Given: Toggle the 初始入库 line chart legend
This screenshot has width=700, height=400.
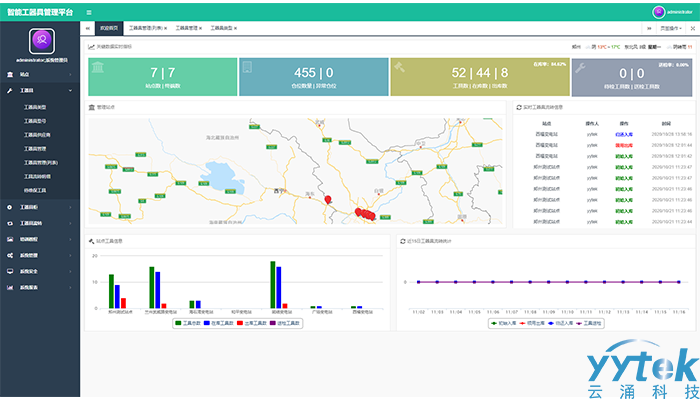Looking at the screenshot, I should tap(506, 323).
